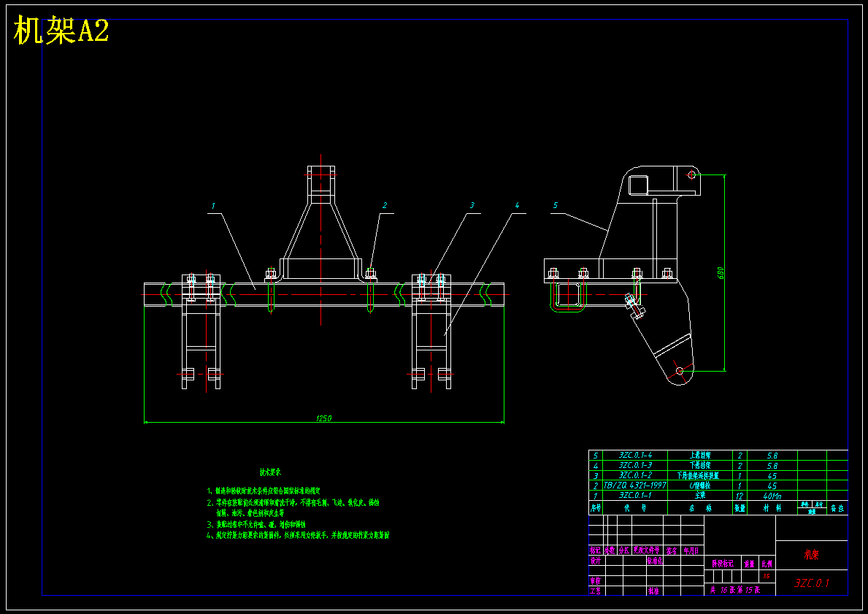This screenshot has height=614, width=868.
Task: Select technical requirement note 1 text line
Action: click(264, 491)
